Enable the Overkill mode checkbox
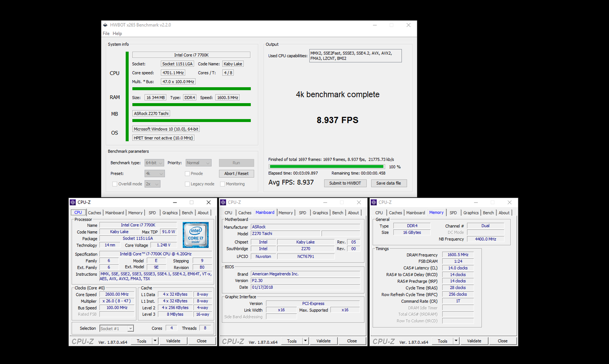Image resolution: width=609 pixels, height=364 pixels. (x=115, y=184)
